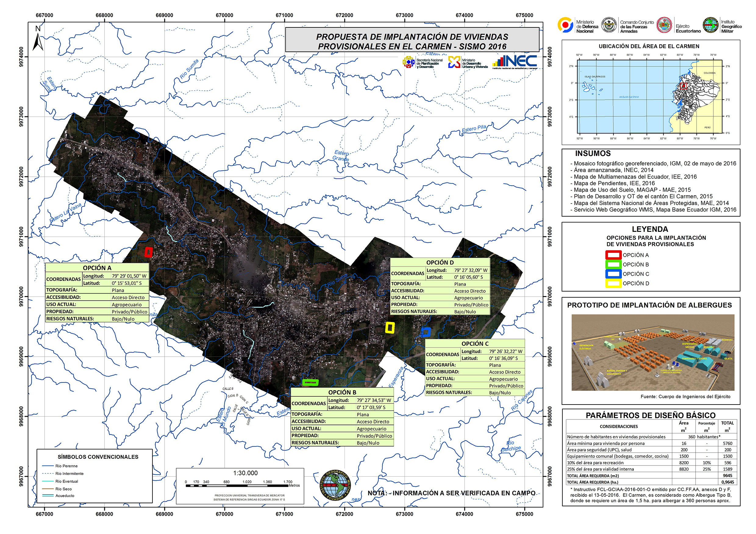Click the Ministerio de Desarrollo Urbano logo
The image size is (756, 534).
pyautogui.click(x=454, y=62)
